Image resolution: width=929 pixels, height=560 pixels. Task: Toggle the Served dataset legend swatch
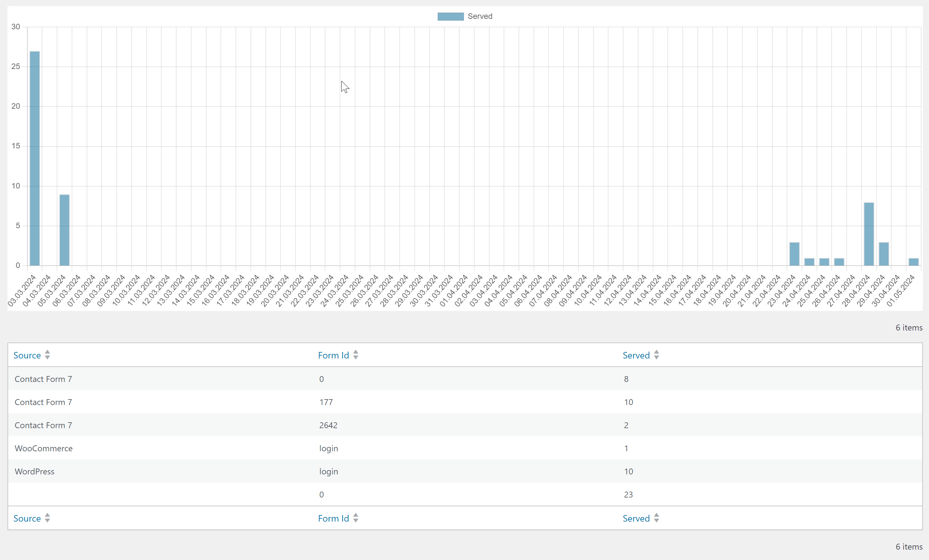coord(450,16)
